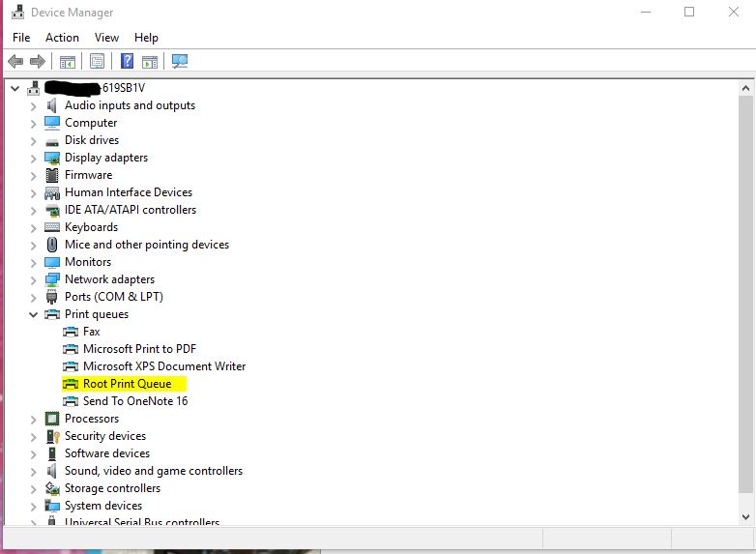The image size is (756, 554).
Task: Click the Print queues printer icon
Action: click(x=52, y=314)
